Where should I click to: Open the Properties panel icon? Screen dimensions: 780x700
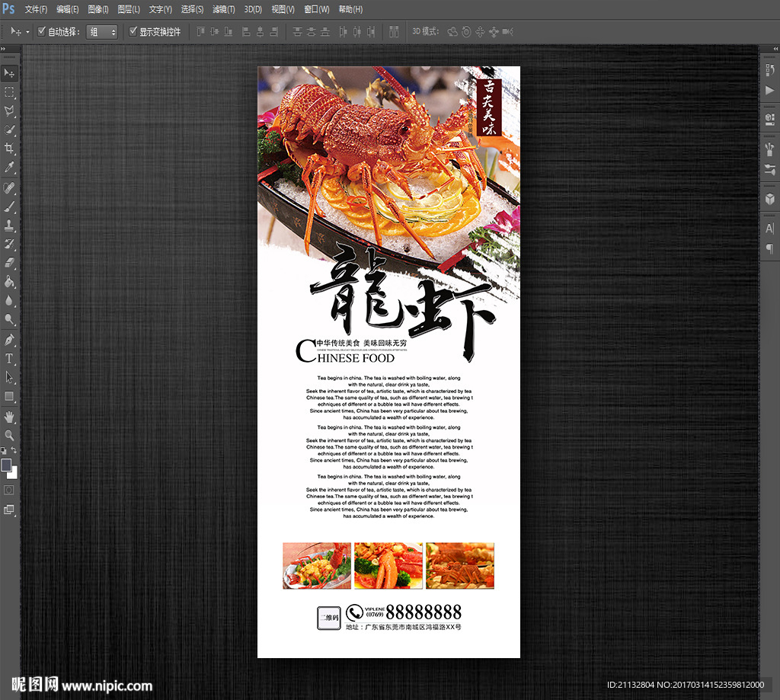[769, 120]
